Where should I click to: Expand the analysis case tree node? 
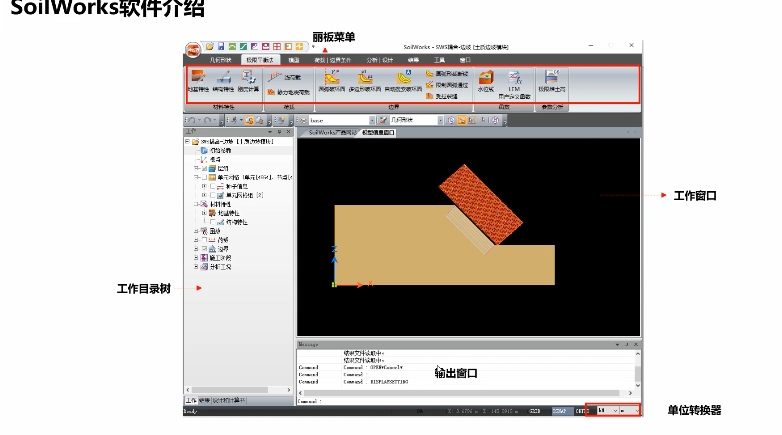[196, 267]
